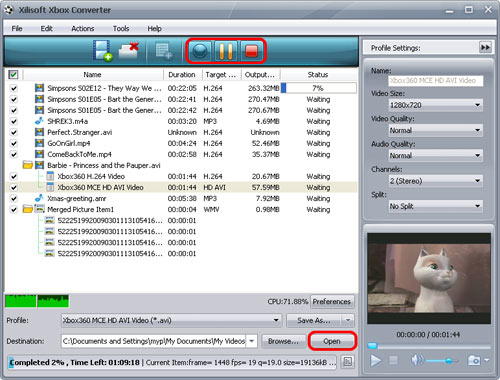The height and width of the screenshot is (380, 500).
Task: Stop the preview playback
Action: click(x=393, y=360)
